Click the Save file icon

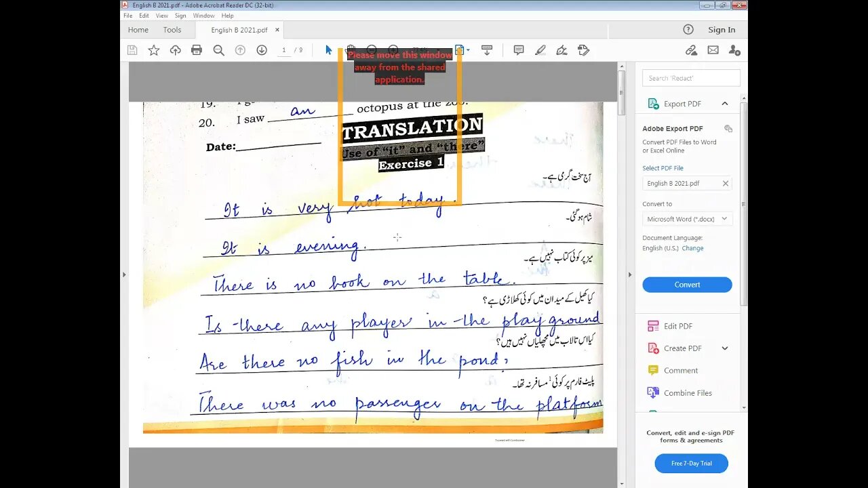[x=132, y=50]
